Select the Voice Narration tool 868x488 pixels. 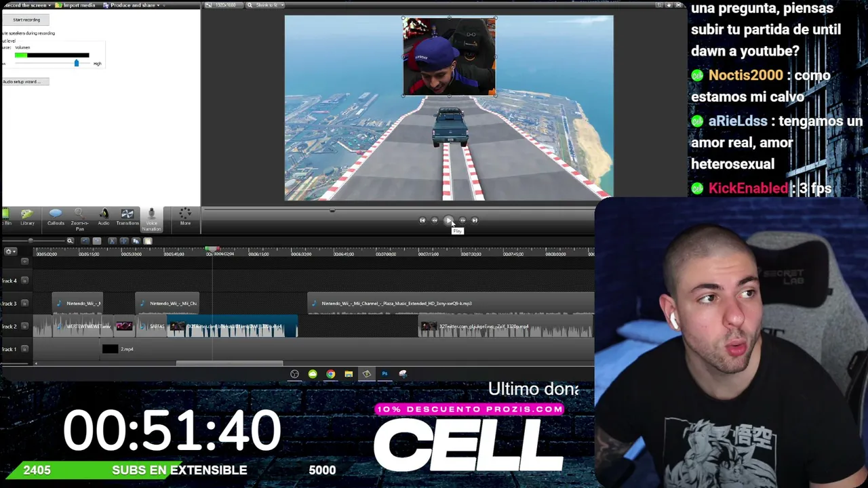pyautogui.click(x=151, y=219)
